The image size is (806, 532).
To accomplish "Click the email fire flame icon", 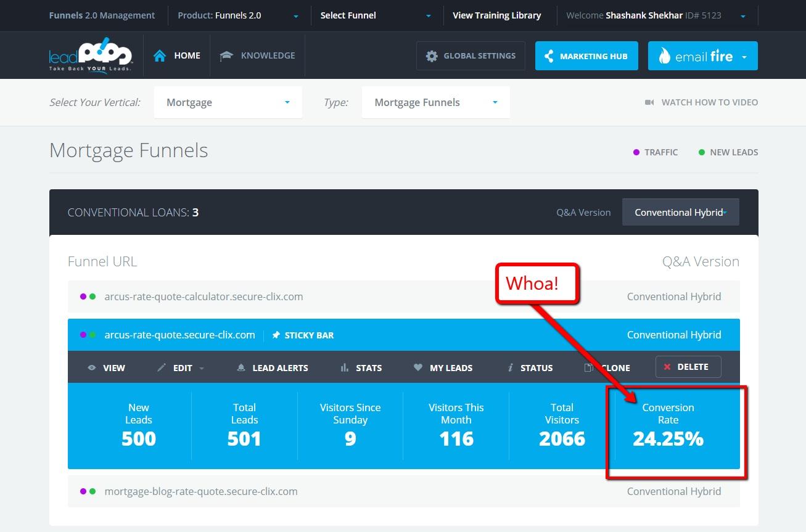I will (x=664, y=56).
